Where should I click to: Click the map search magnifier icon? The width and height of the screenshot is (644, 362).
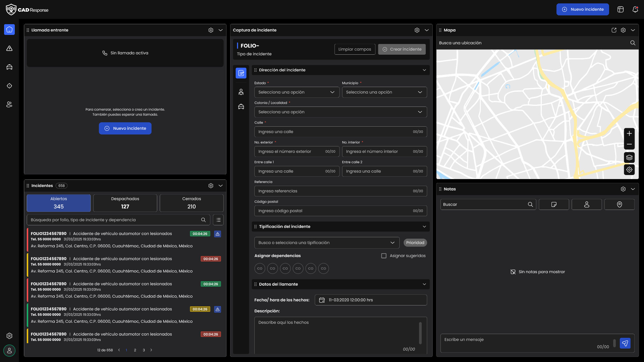point(633,43)
